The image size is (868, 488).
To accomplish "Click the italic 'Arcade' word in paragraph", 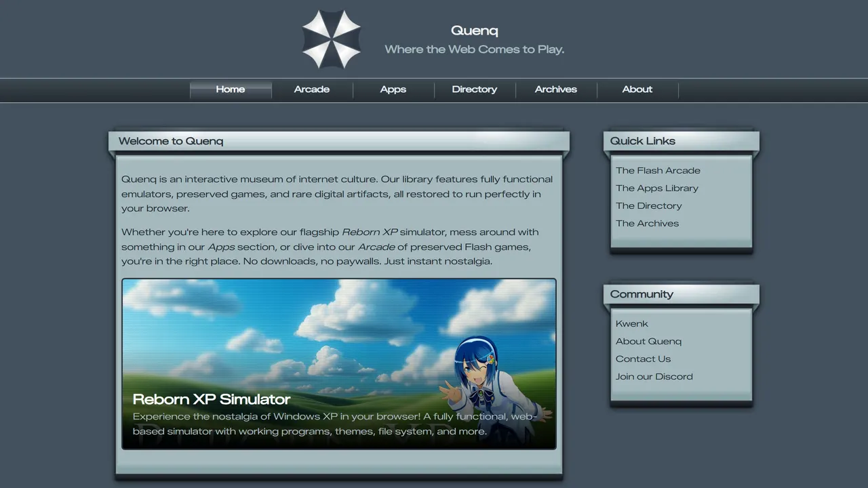I will (376, 247).
